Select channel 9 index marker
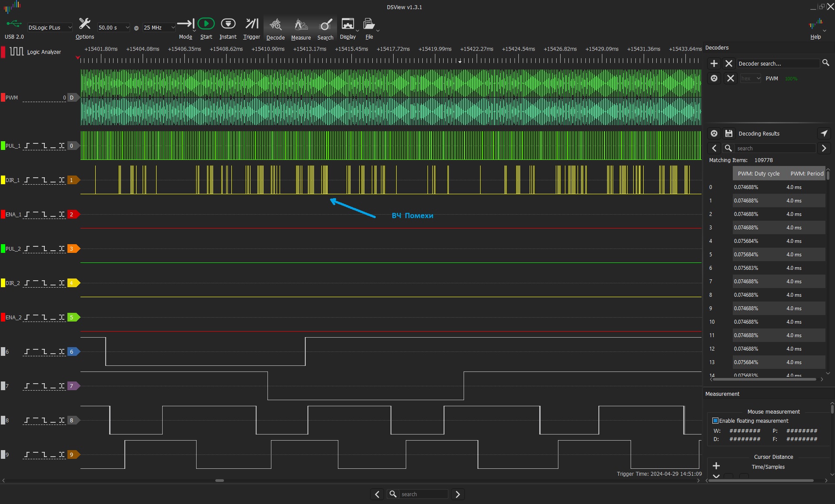Image resolution: width=835 pixels, height=504 pixels. [x=73, y=454]
